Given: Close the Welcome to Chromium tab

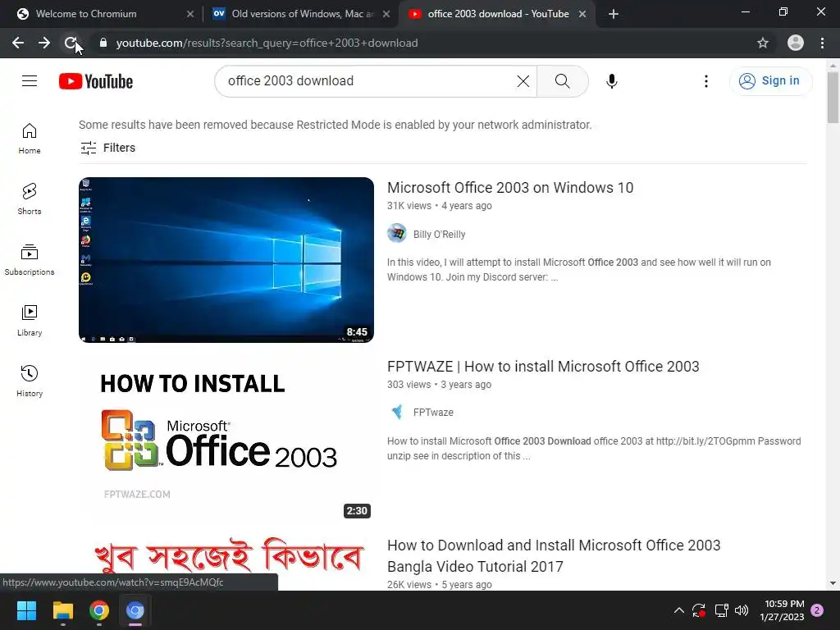Looking at the screenshot, I should [190, 14].
